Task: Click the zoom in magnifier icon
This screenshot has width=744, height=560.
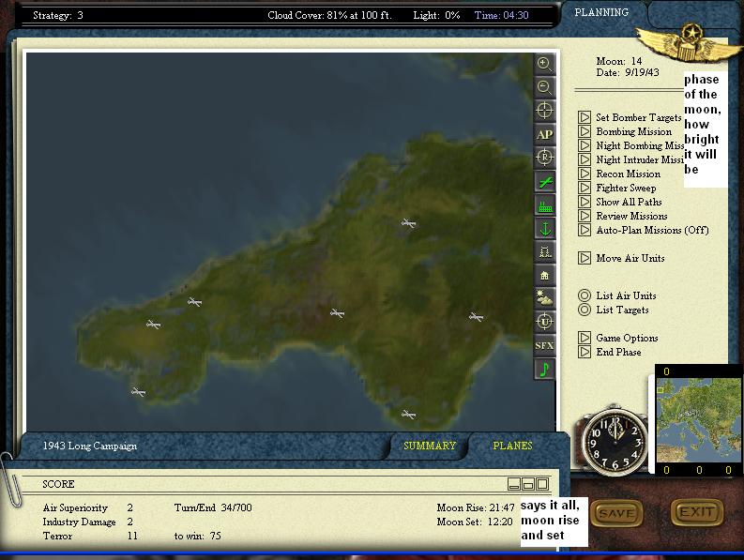Action: pos(544,64)
